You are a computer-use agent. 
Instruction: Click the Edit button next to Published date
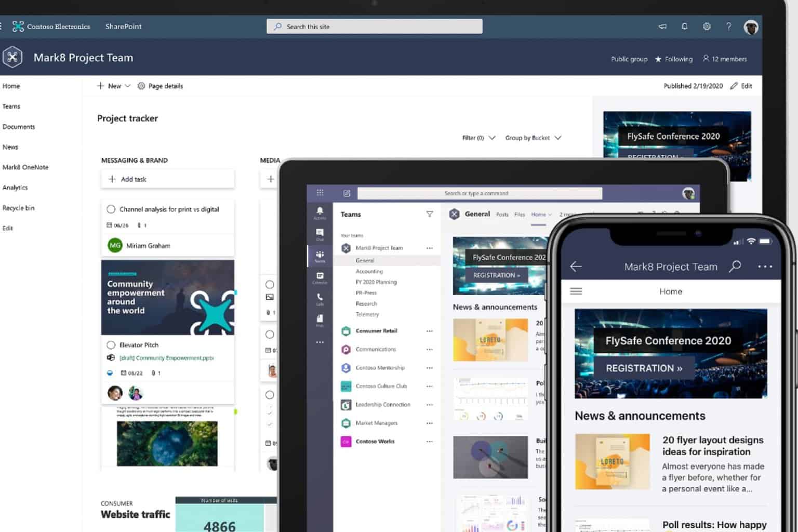(x=741, y=86)
